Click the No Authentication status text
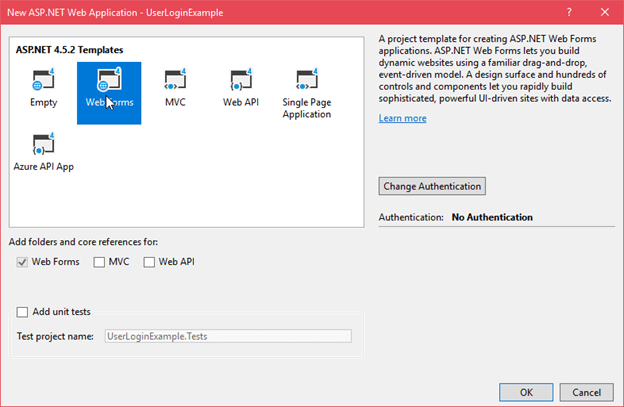Screen dimensions: 624x407 (x=492, y=217)
